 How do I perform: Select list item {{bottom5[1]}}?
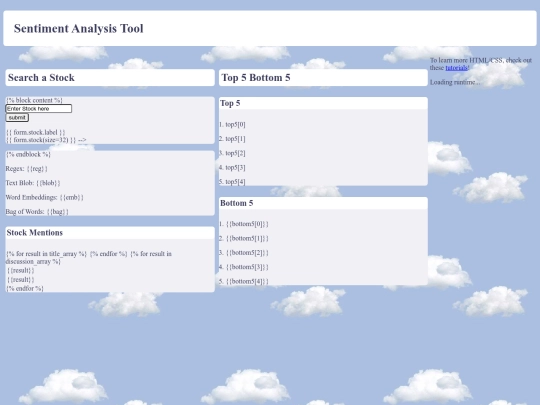pyautogui.click(x=244, y=238)
